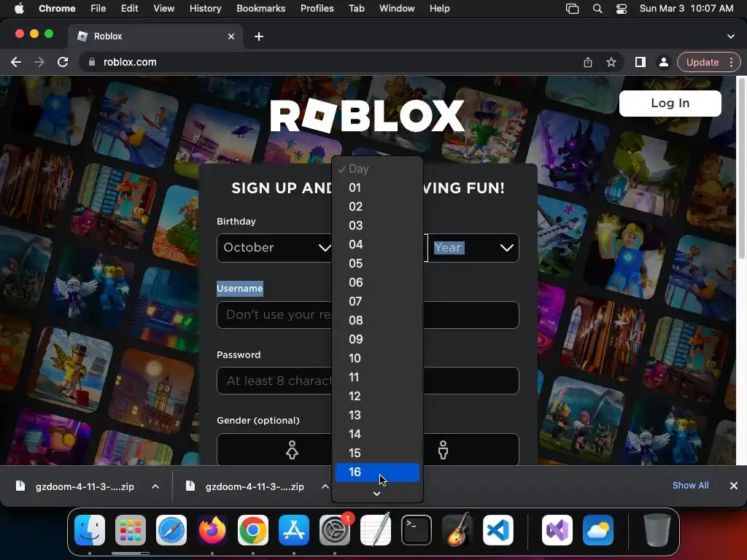Screen dimensions: 747x560
Task: Select the Day placeholder option
Action: pyautogui.click(x=377, y=168)
